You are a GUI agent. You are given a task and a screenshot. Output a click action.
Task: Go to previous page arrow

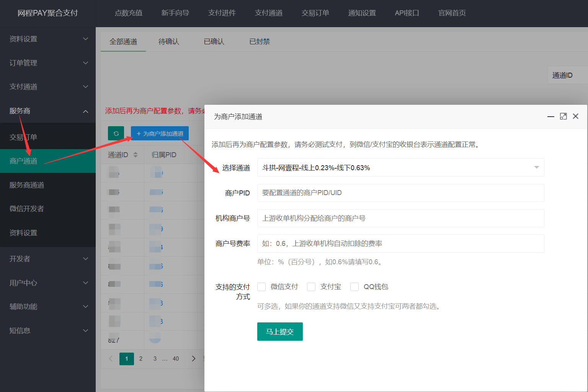(x=111, y=358)
